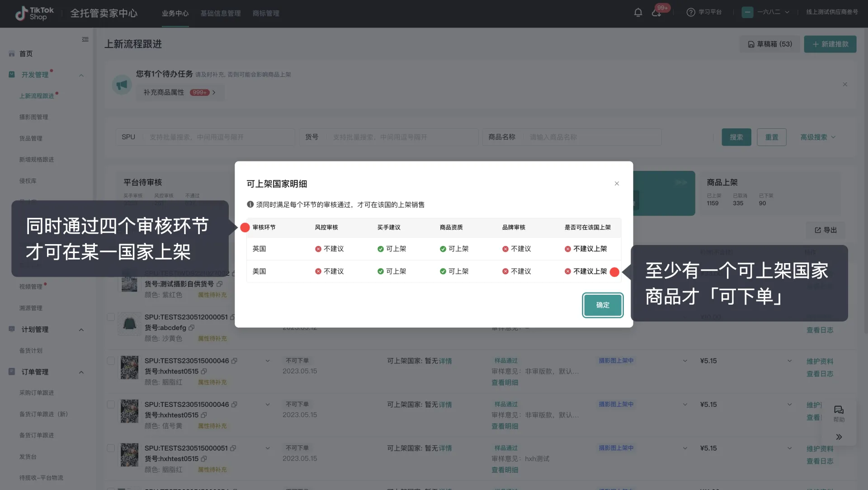Image resolution: width=868 pixels, height=490 pixels.
Task: Copy SPU TESTS230515000051 icon
Action: point(233,448)
